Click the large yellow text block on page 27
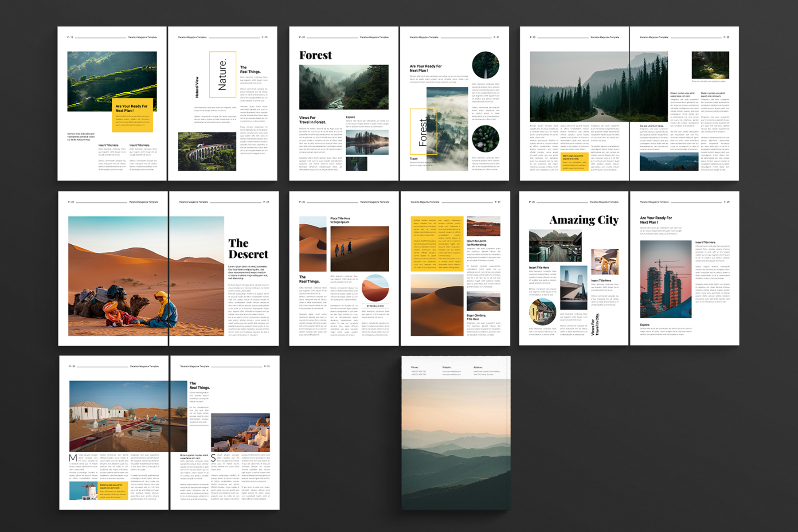This screenshot has height=532, width=798. [437, 244]
